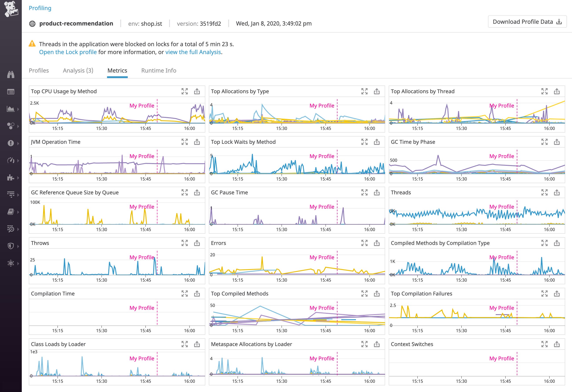
Task: Click view the full Analysis link
Action: [193, 52]
